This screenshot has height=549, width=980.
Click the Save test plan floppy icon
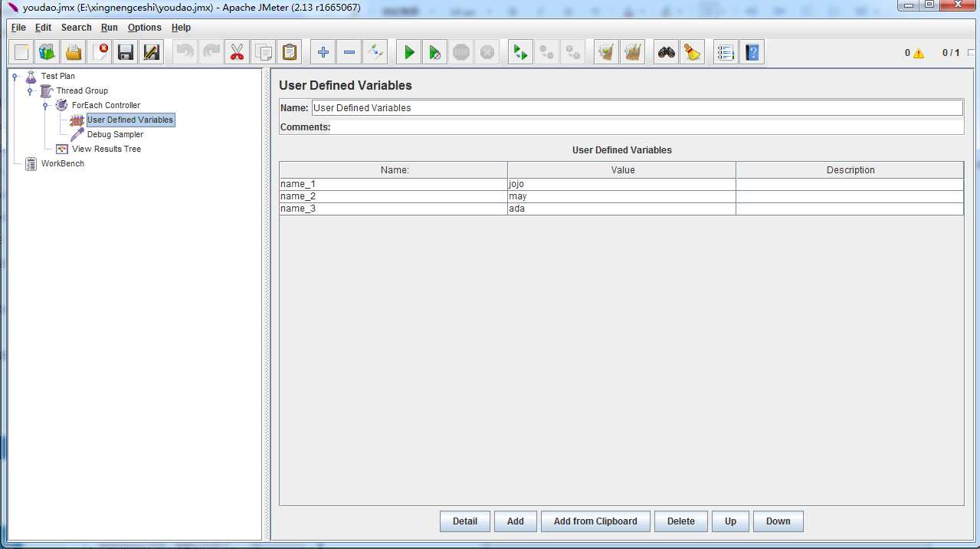coord(126,52)
